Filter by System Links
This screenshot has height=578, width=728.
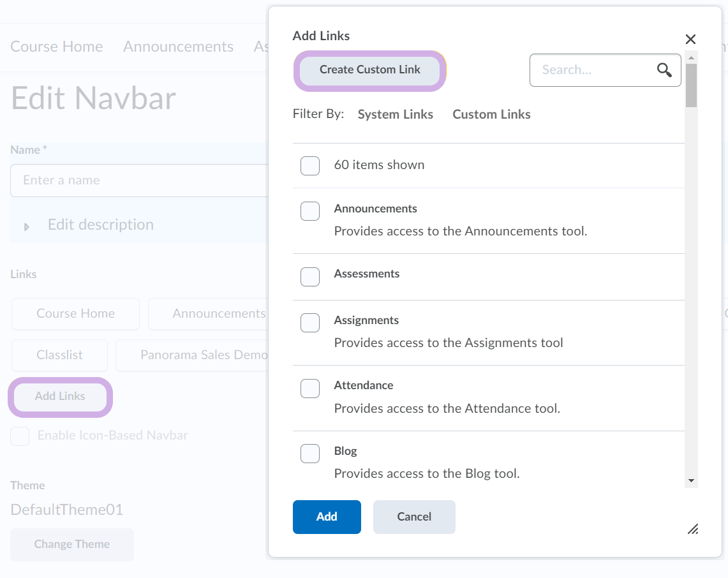pyautogui.click(x=395, y=115)
